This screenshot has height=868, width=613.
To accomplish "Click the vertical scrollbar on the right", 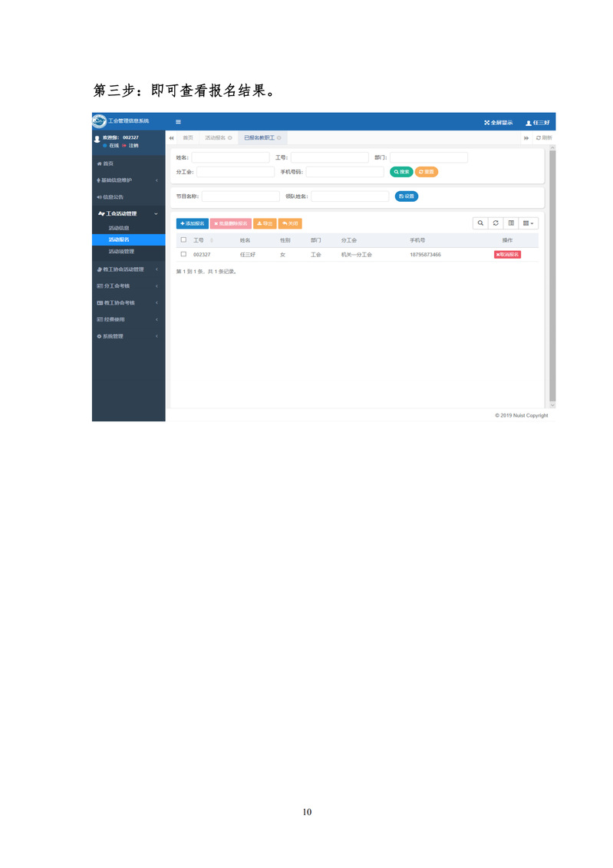I will pyautogui.click(x=552, y=275).
